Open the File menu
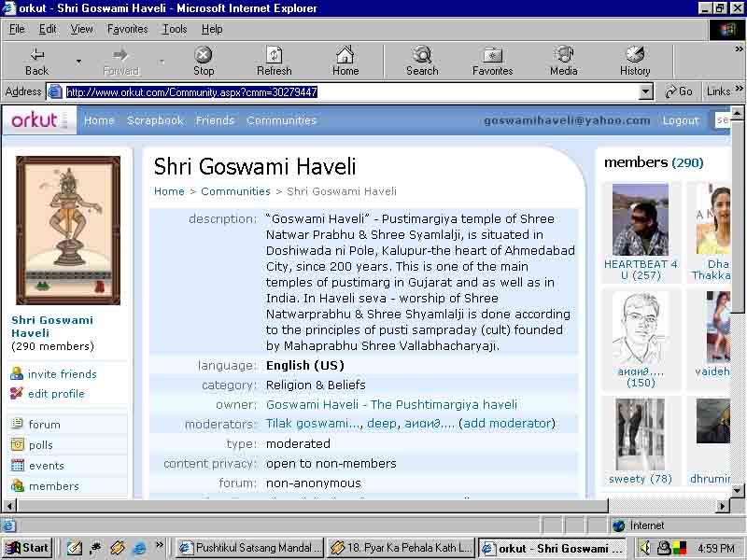747x560 pixels. tap(17, 29)
